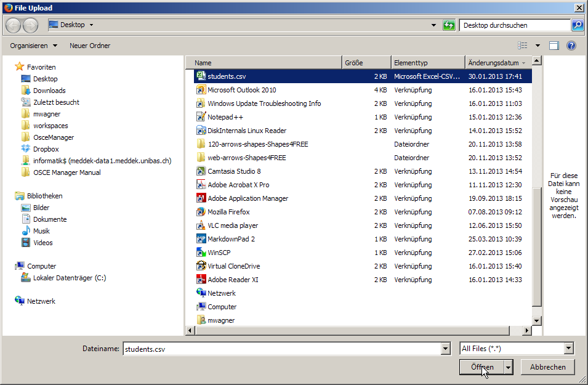The width and height of the screenshot is (588, 385).
Task: Click the 120-arrows-shapes-Shapes4FREE folder icon
Action: (x=201, y=144)
